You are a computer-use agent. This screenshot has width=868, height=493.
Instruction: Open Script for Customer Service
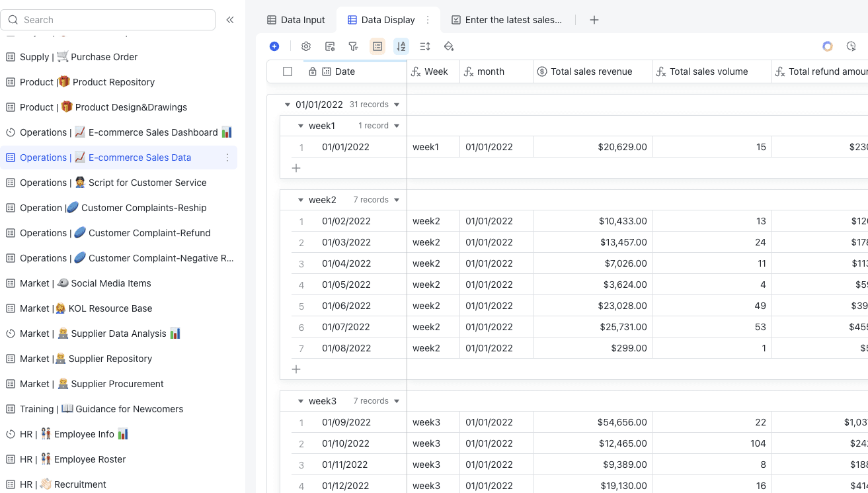pyautogui.click(x=119, y=183)
